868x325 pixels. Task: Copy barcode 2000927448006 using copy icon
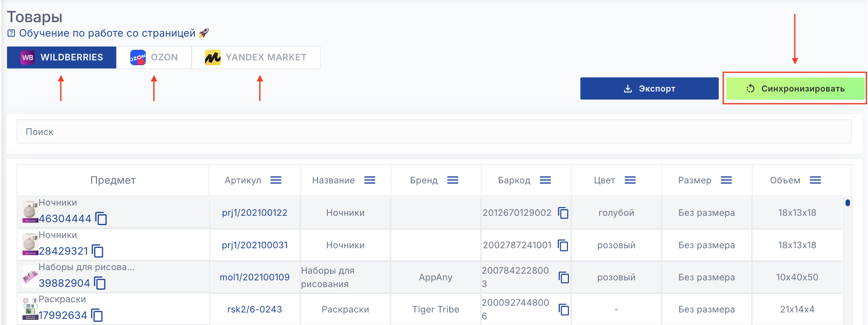coord(564,309)
